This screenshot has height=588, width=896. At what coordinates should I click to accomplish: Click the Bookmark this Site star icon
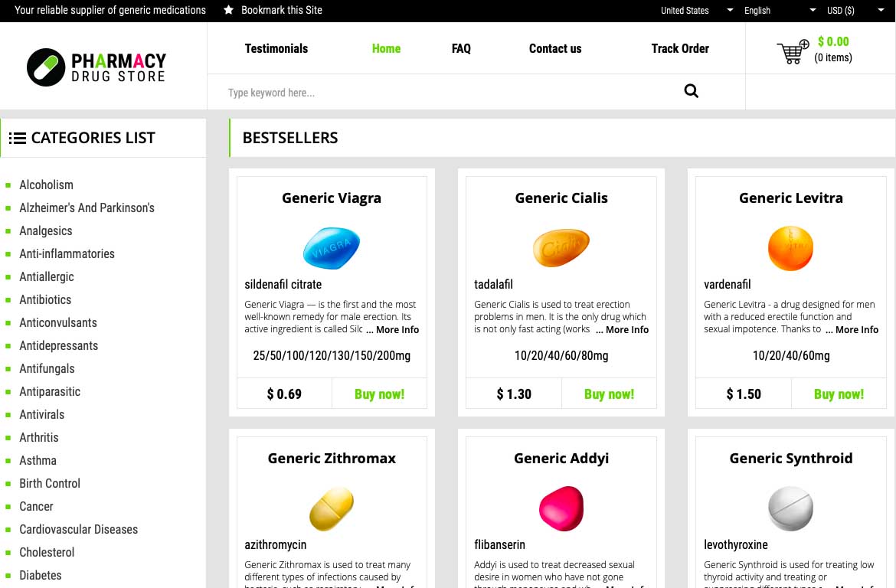pos(228,10)
